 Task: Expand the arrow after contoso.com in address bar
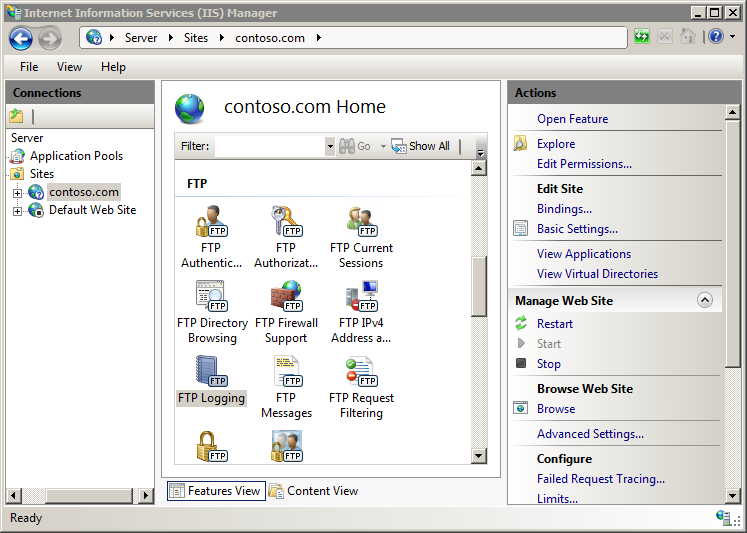click(x=319, y=37)
